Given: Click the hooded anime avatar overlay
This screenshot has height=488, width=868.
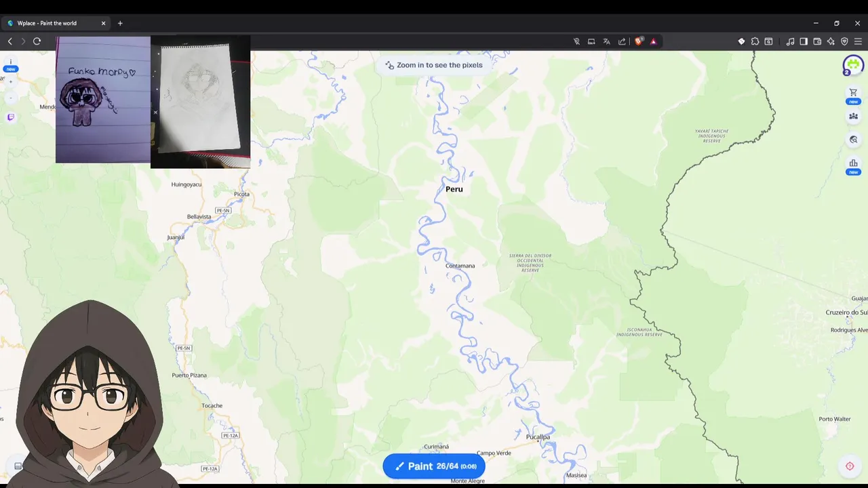Looking at the screenshot, I should click(x=90, y=394).
